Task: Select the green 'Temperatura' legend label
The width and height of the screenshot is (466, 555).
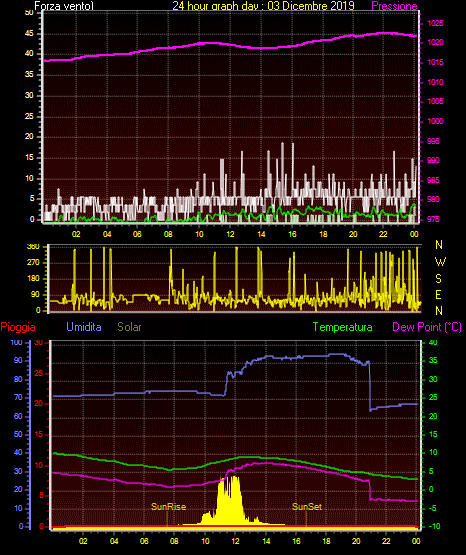Action: tap(343, 327)
